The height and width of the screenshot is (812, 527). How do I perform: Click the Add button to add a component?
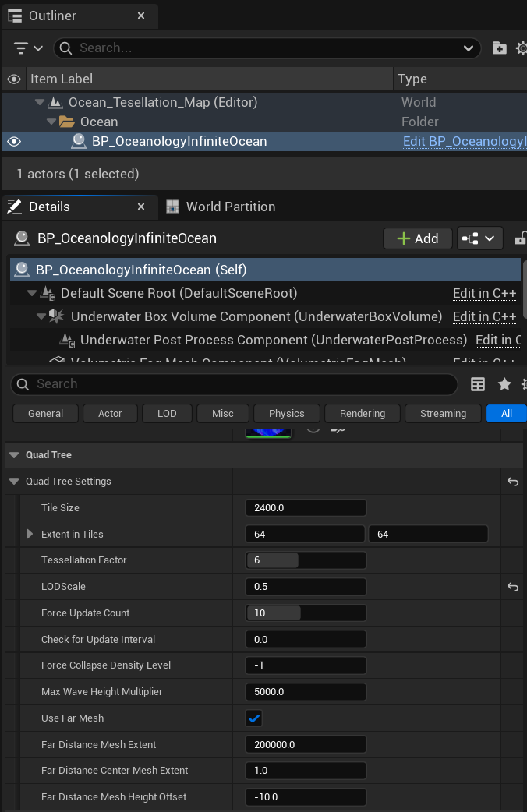(x=417, y=238)
